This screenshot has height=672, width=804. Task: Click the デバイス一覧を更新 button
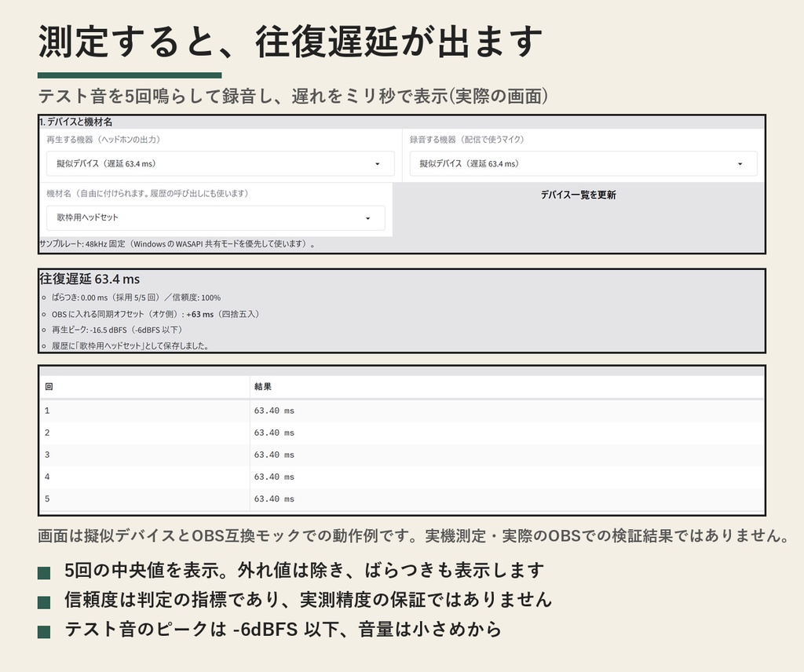579,195
